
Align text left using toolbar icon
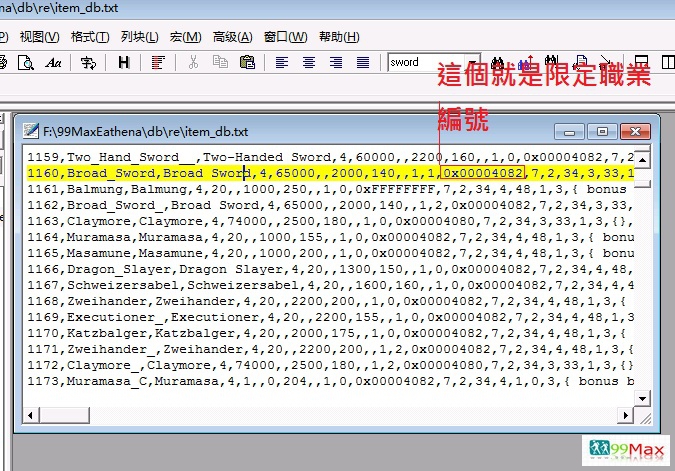(282, 62)
